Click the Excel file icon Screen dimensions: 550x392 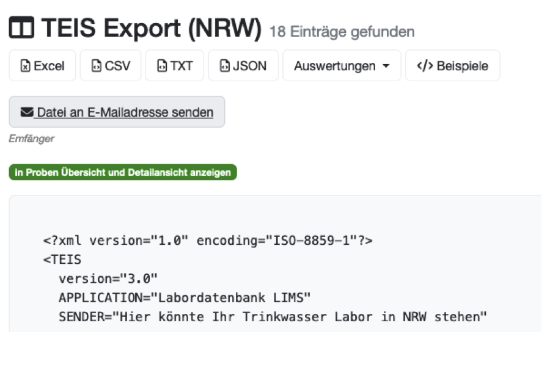point(25,66)
